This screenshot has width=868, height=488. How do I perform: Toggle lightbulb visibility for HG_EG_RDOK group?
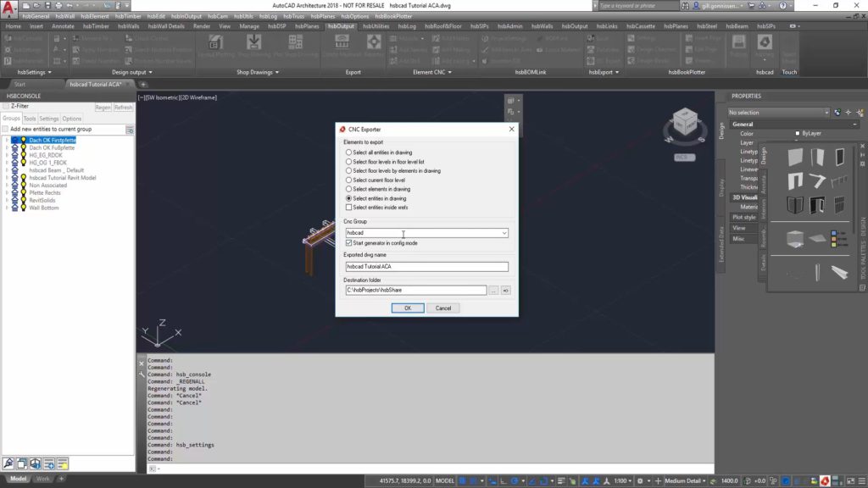tap(24, 156)
